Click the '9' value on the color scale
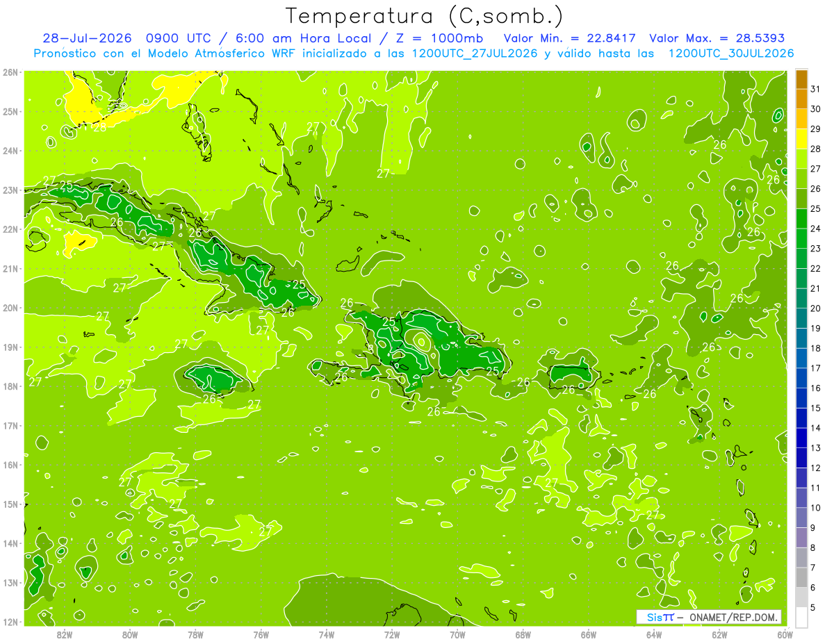 (x=814, y=528)
